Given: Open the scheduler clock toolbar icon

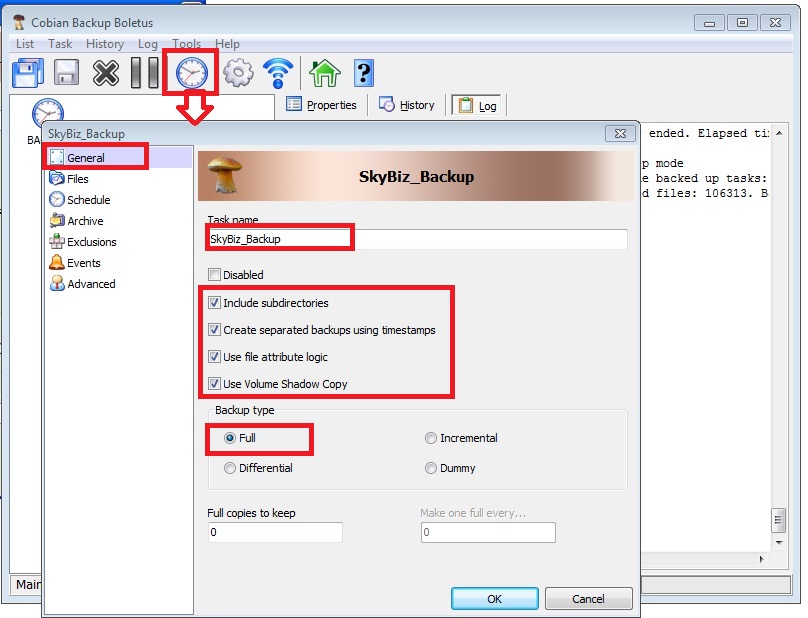Looking at the screenshot, I should [191, 73].
